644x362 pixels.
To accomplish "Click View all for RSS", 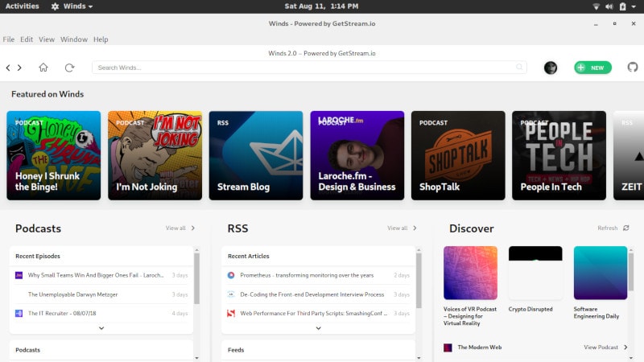I will [397, 228].
